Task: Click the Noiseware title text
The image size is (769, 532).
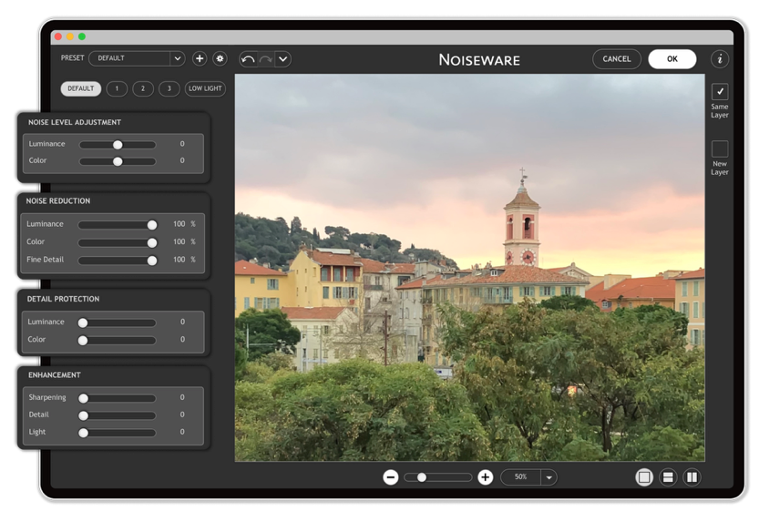Action: coord(479,59)
